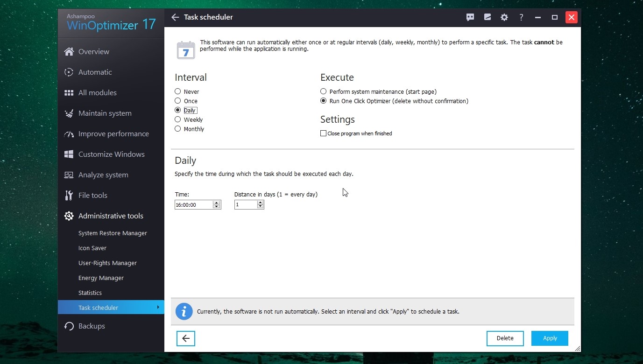Open Energy Manager from the sidebar
The width and height of the screenshot is (643, 364).
coord(101,278)
